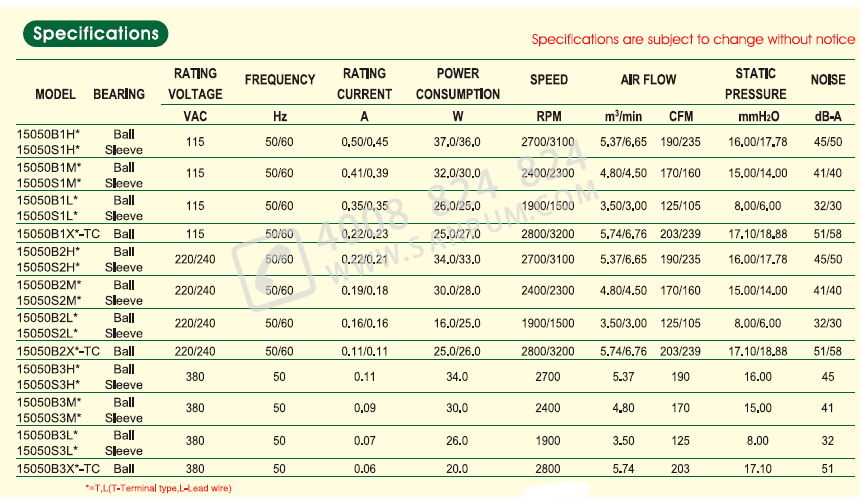Screen dimensions: 860x497
Task: Click the RATING VOLTAGE column header
Action: [195, 84]
